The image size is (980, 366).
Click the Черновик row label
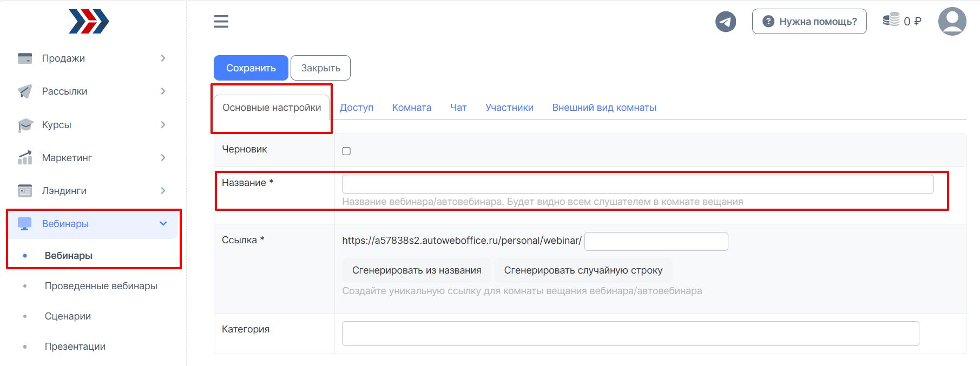pyautogui.click(x=244, y=149)
